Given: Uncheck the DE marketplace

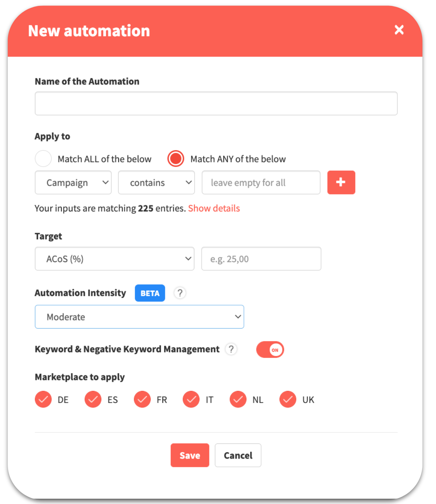Looking at the screenshot, I should [x=43, y=399].
